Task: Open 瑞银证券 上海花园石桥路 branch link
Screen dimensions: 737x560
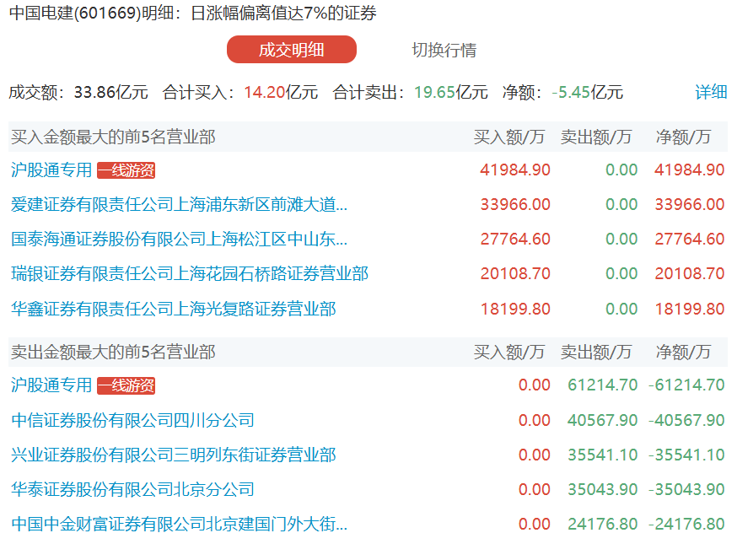Action: coord(190,273)
